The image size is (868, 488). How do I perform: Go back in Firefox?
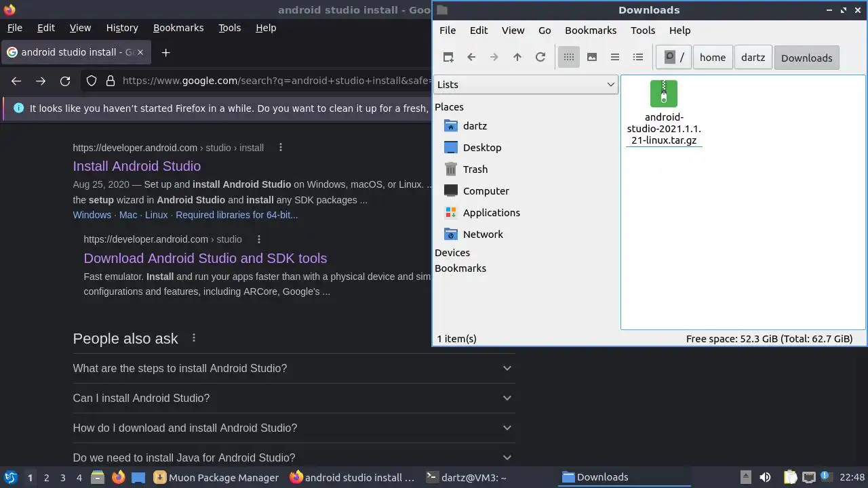coord(16,81)
